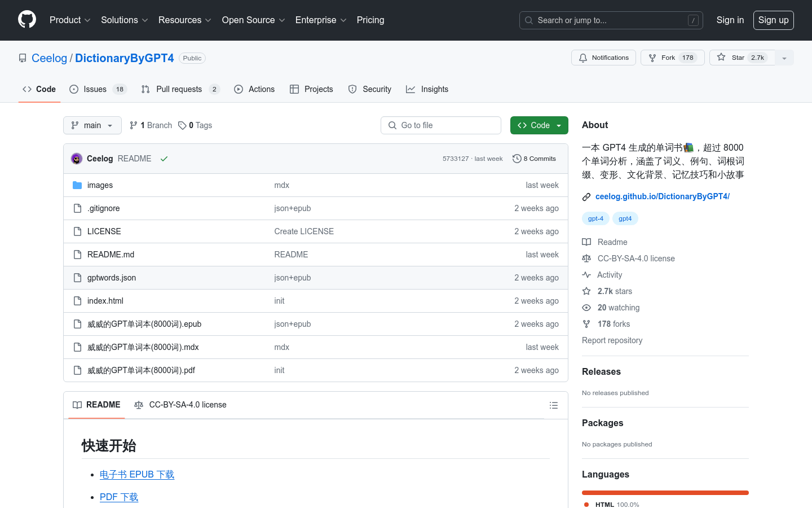This screenshot has width=812, height=508.
Task: Open the 威威的GPT单词本(8000词).pdf file
Action: [x=141, y=370]
